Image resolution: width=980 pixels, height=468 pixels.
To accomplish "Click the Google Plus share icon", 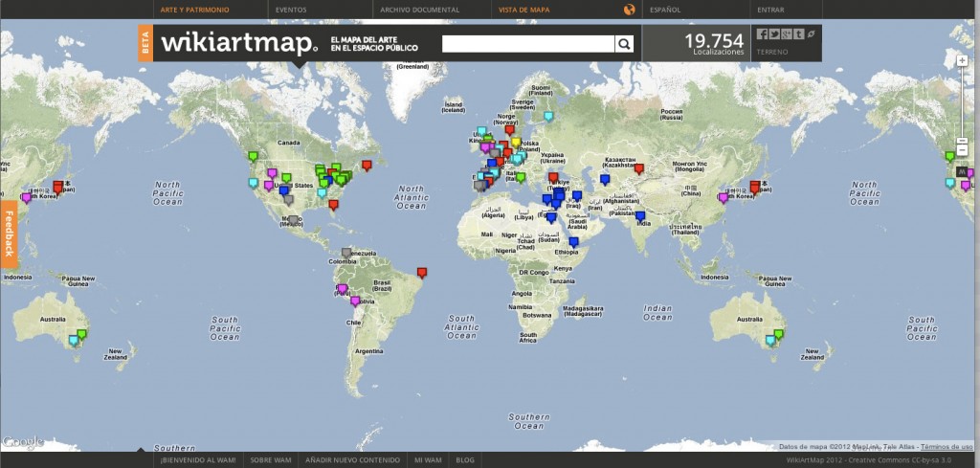I will (x=786, y=34).
